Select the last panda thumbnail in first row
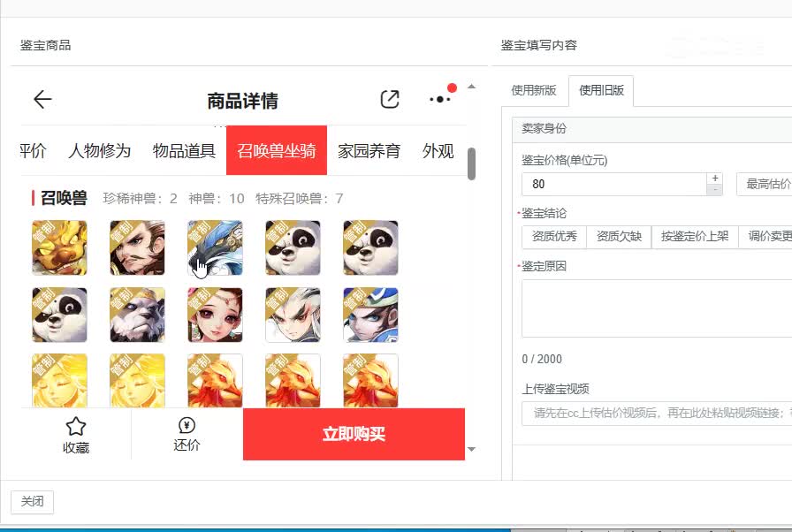This screenshot has height=532, width=792. click(x=370, y=247)
